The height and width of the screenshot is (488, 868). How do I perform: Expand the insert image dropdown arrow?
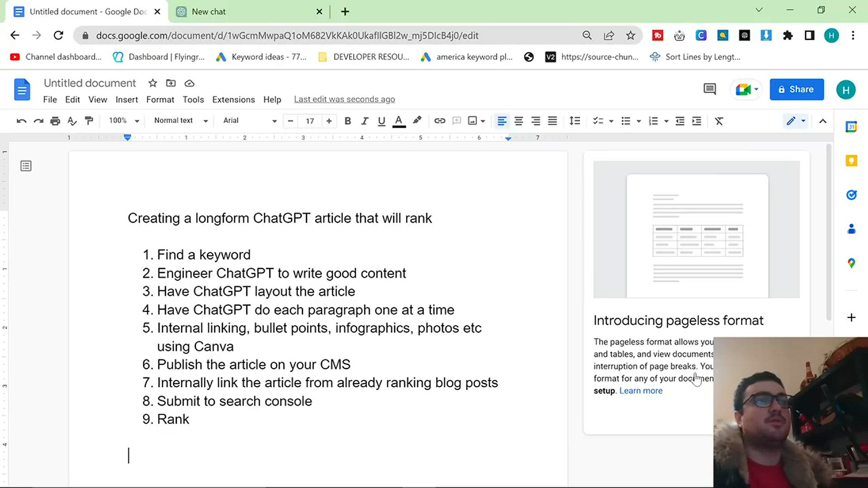click(483, 121)
